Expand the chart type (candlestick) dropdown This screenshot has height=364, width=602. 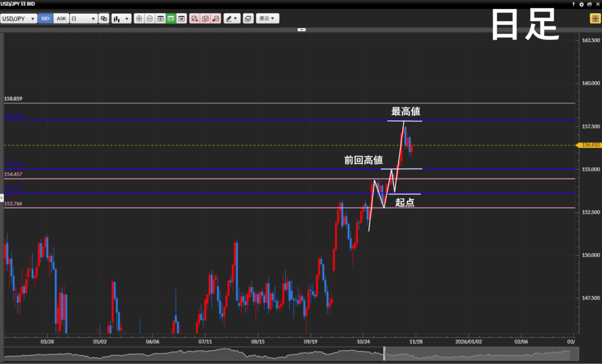121,18
